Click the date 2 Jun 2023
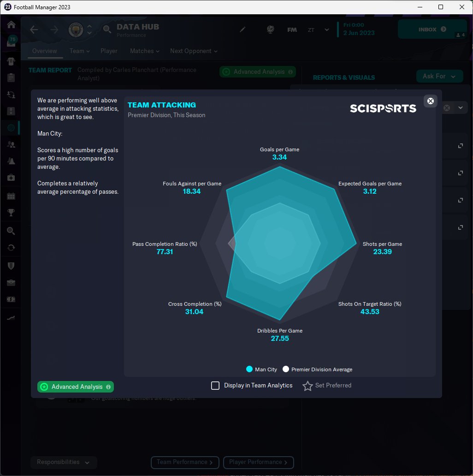The height and width of the screenshot is (476, 473). [x=359, y=33]
